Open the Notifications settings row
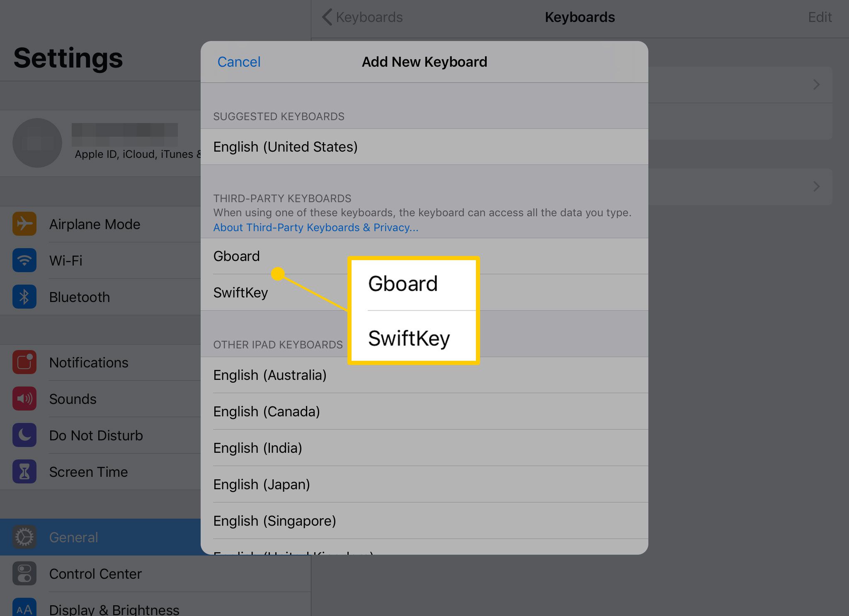 (x=100, y=362)
